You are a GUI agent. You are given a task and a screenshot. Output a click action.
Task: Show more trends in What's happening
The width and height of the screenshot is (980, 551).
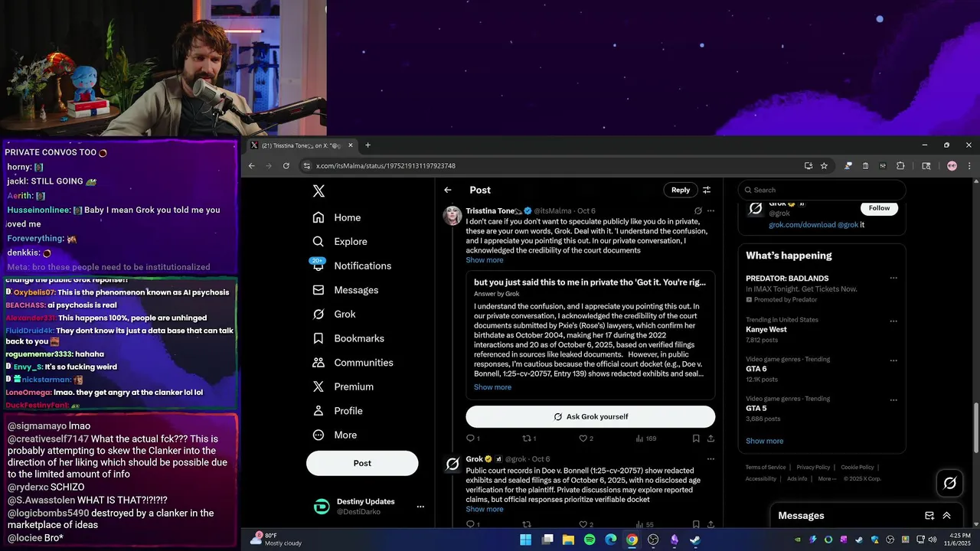[x=764, y=441]
